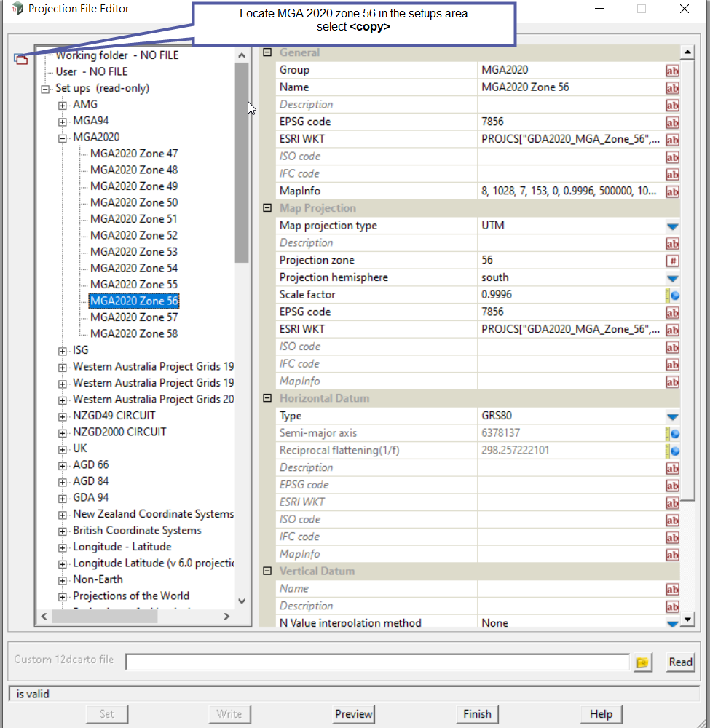Screen dimensions: 710x728
Task: Click the text icon beside the MapInfo value
Action: pyautogui.click(x=672, y=191)
